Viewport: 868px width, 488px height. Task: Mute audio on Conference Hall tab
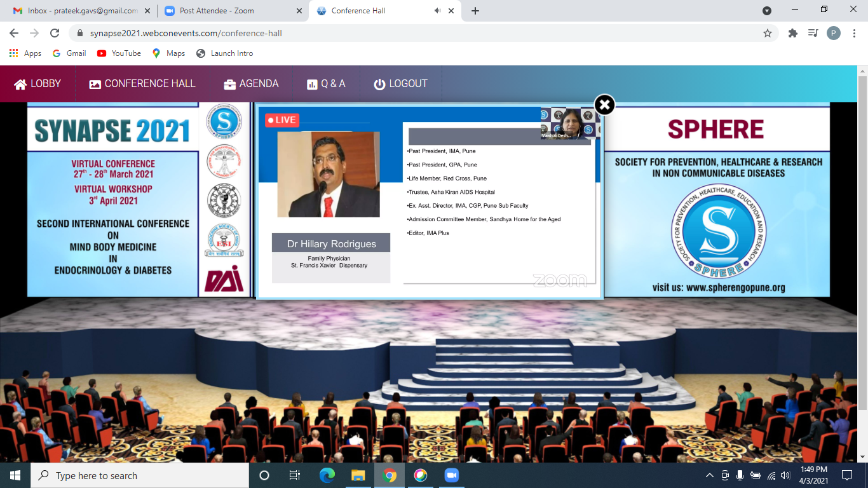[x=438, y=11]
